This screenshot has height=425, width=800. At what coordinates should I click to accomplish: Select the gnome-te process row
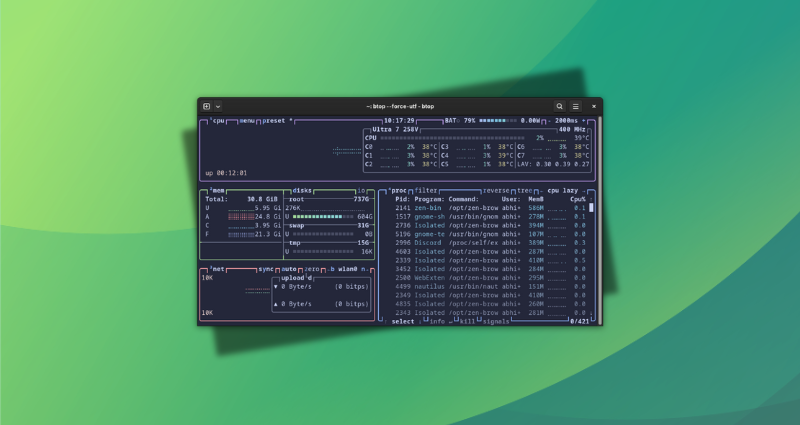(x=490, y=234)
